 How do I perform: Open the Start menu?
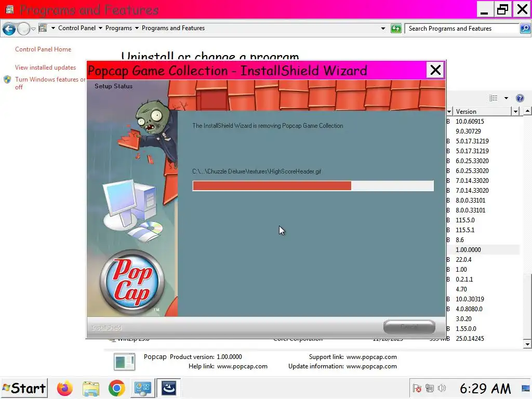24,388
